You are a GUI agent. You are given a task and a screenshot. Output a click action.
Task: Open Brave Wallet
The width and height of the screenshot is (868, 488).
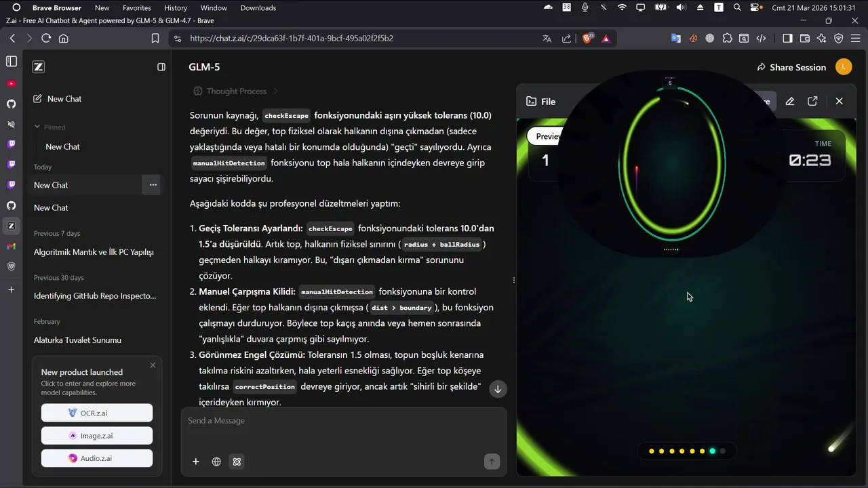tap(805, 39)
